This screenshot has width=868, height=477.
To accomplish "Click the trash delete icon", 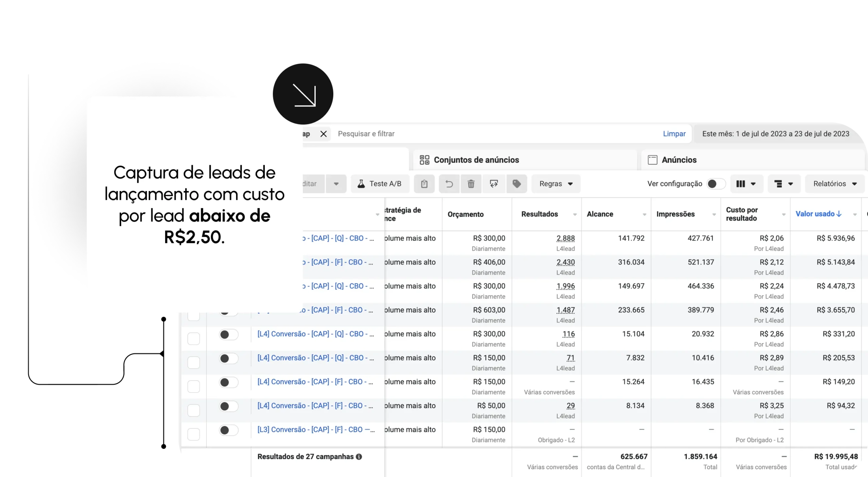I will [x=471, y=184].
